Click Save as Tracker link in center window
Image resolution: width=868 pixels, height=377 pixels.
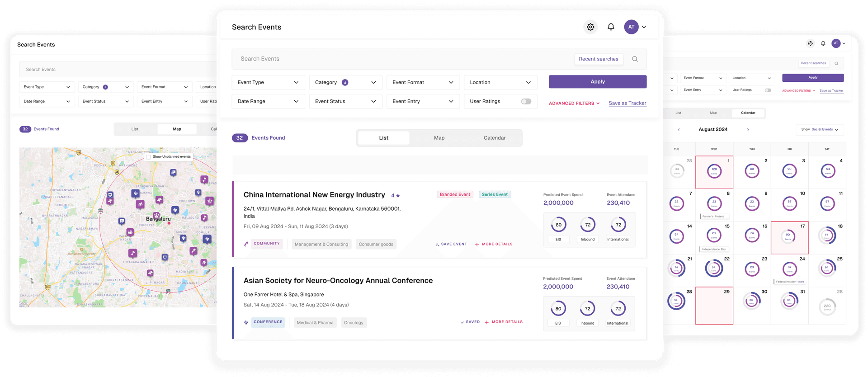pyautogui.click(x=627, y=104)
